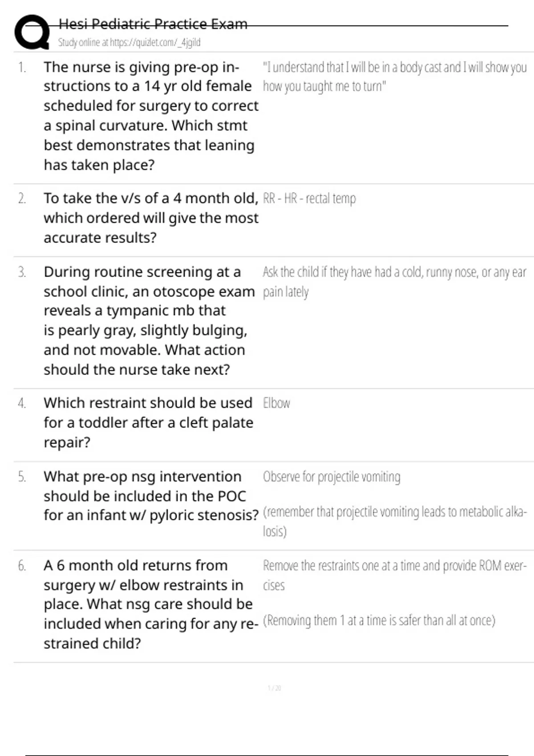Select question 2 about 4 month old vitals

151,218
